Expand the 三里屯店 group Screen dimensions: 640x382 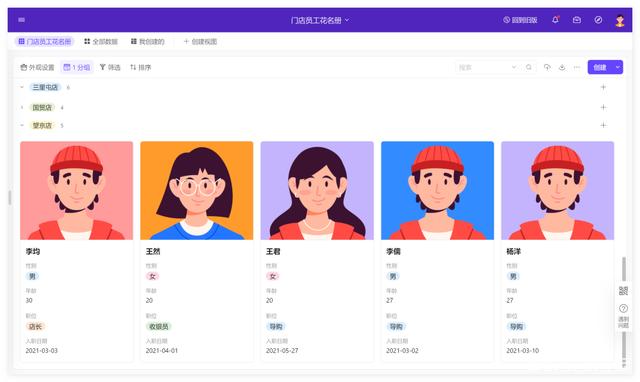coord(22,87)
